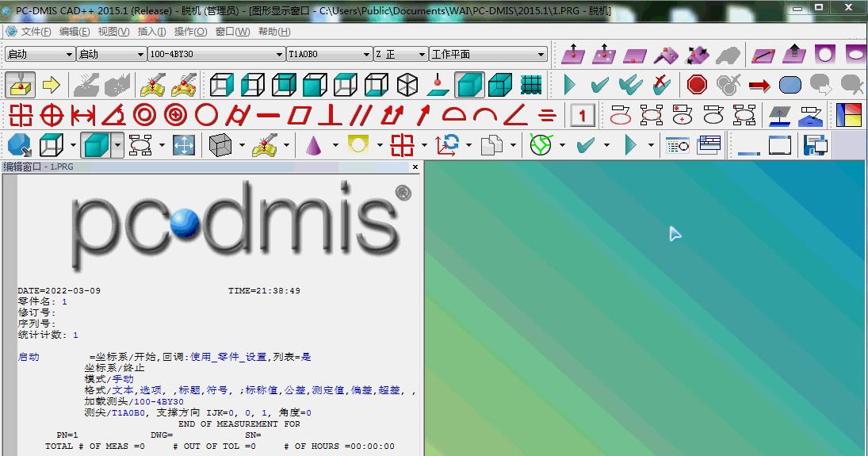This screenshot has width=868, height=456.
Task: Expand the arrow next to the copy pages icon
Action: click(513, 145)
